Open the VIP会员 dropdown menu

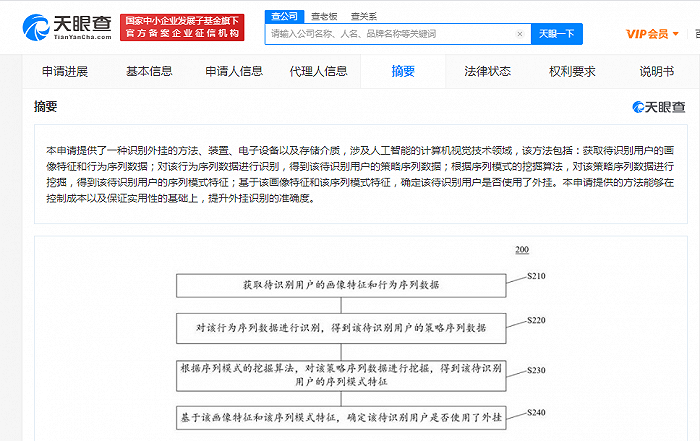pyautogui.click(x=652, y=34)
